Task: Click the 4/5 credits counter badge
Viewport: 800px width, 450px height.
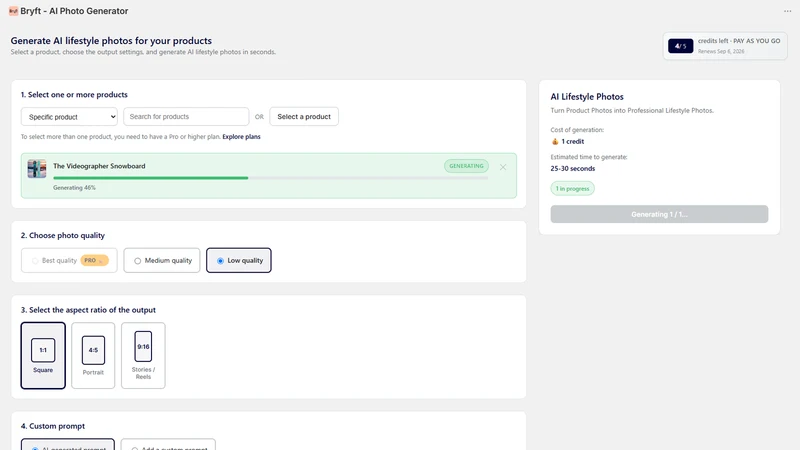Action: tap(681, 46)
